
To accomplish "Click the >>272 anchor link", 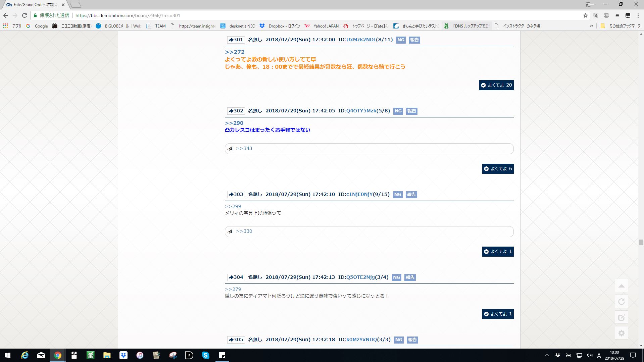I will (235, 52).
